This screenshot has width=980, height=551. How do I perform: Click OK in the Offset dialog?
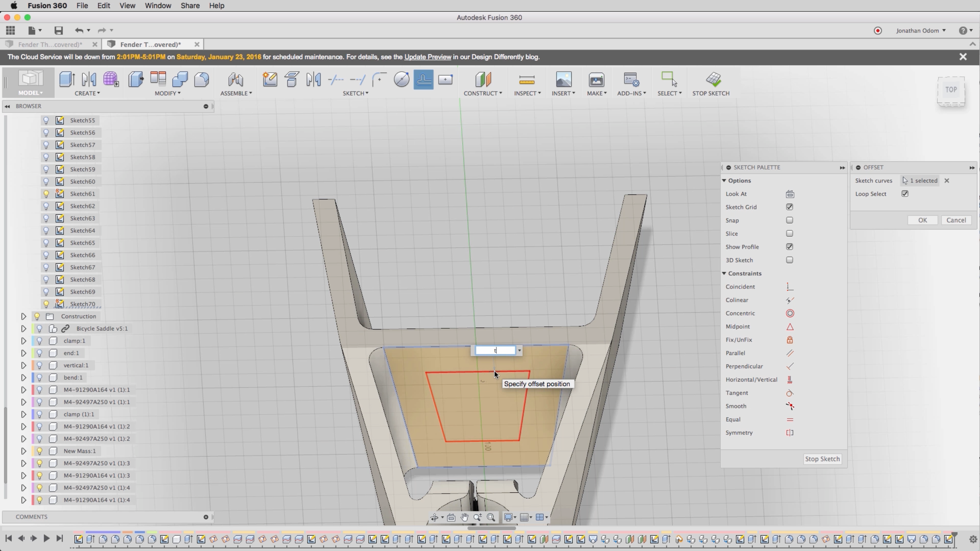pyautogui.click(x=922, y=220)
